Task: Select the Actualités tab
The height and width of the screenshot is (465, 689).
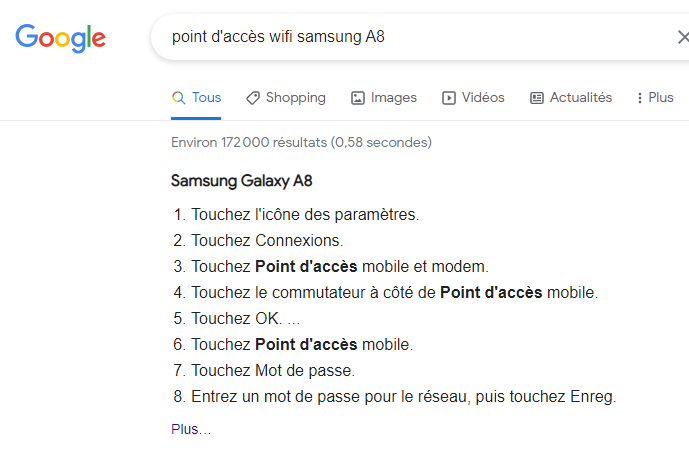Action: click(580, 98)
